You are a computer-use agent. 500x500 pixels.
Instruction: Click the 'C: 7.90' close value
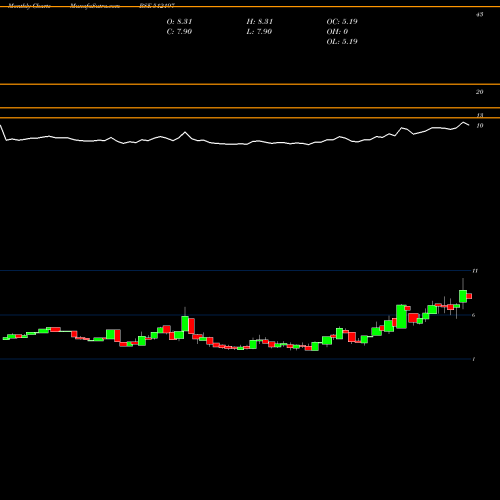click(179, 32)
